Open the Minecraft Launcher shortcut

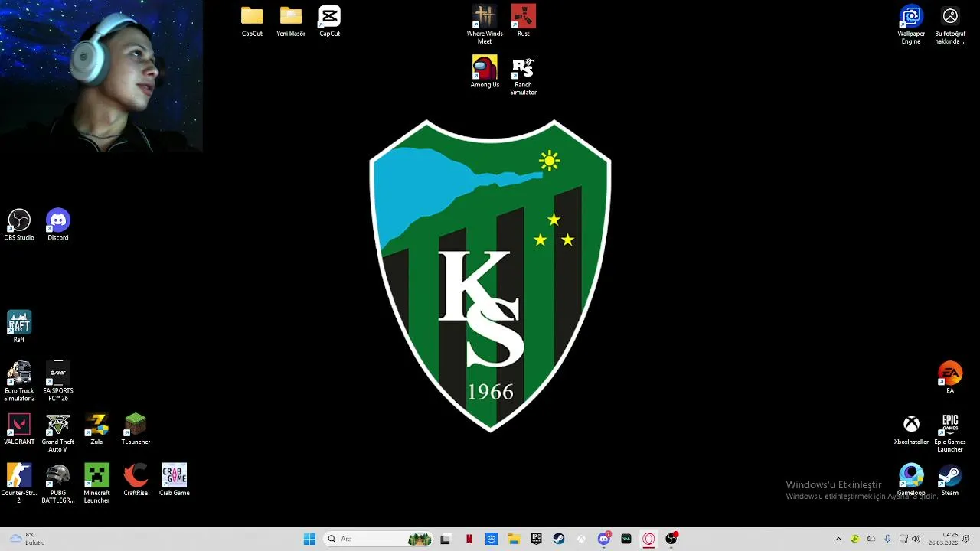click(96, 484)
